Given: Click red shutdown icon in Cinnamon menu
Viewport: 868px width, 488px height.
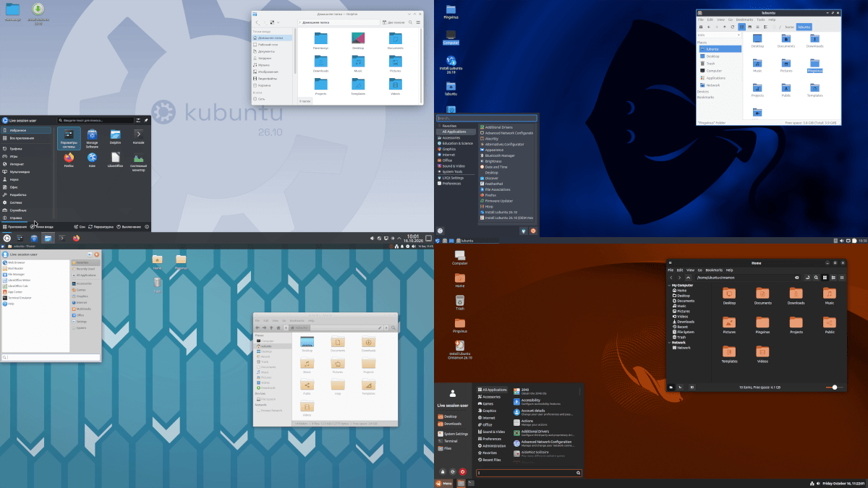Looking at the screenshot, I should point(463,471).
